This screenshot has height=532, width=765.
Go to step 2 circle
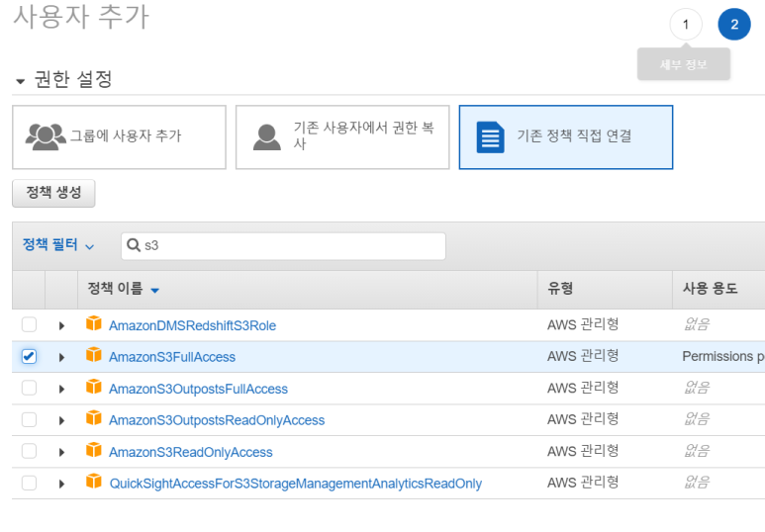click(734, 25)
